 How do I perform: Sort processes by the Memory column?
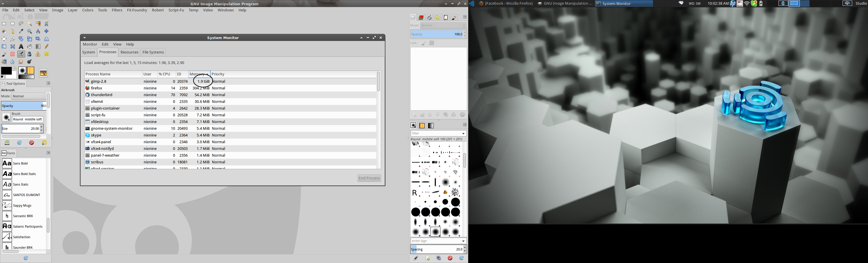click(199, 74)
